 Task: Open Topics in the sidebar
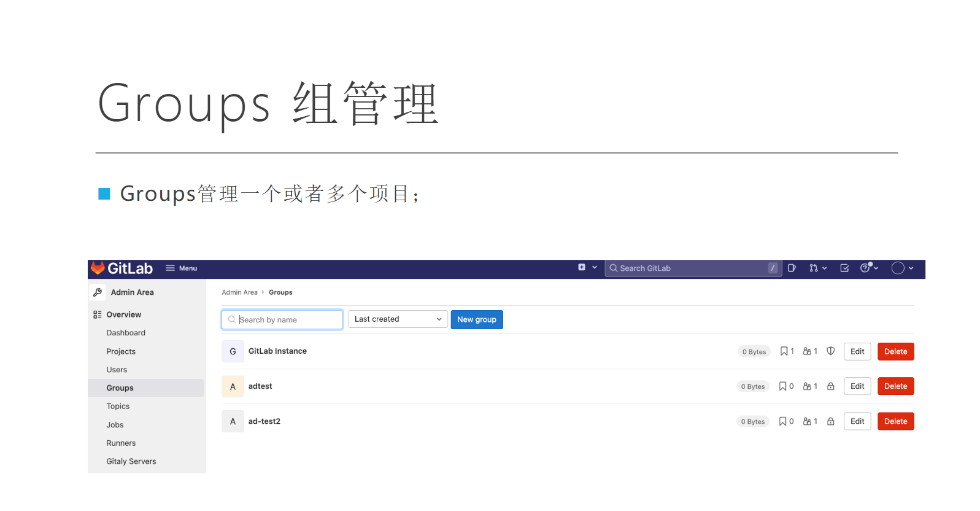(118, 406)
